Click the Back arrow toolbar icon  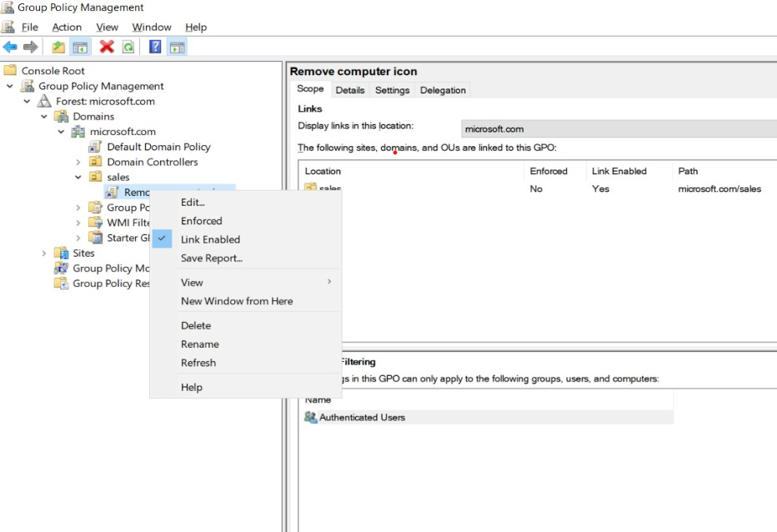pos(10,47)
